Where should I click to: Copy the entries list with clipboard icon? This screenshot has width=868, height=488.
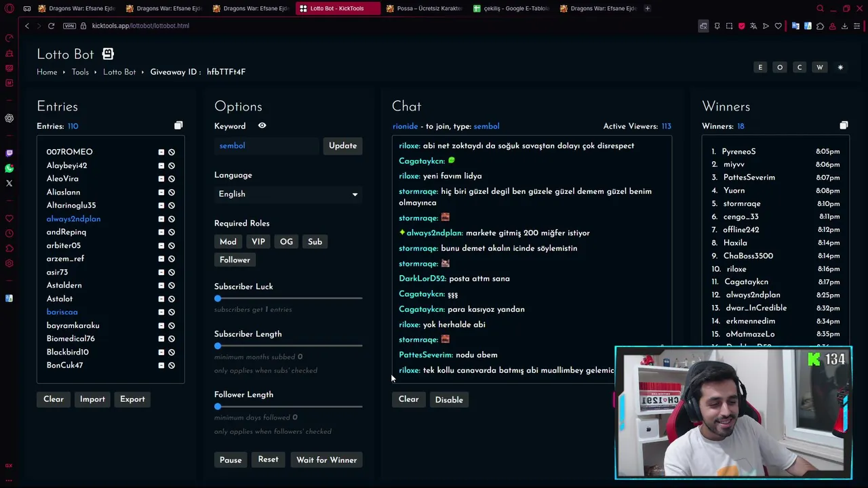[x=178, y=125]
